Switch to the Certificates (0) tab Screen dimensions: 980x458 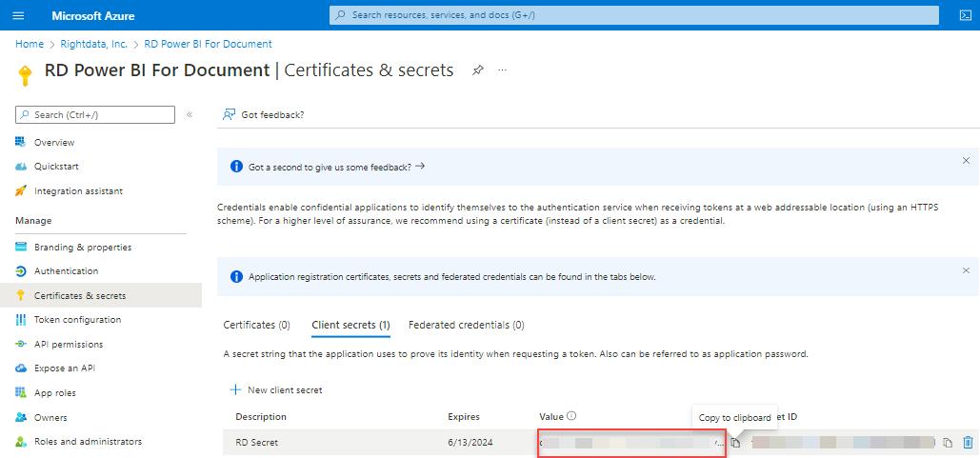(x=257, y=325)
